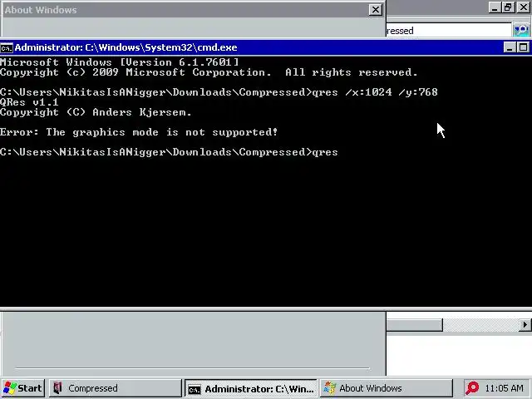This screenshot has width=532, height=399.
Task: Click the search magnifier icon in Explorer
Action: (x=521, y=30)
